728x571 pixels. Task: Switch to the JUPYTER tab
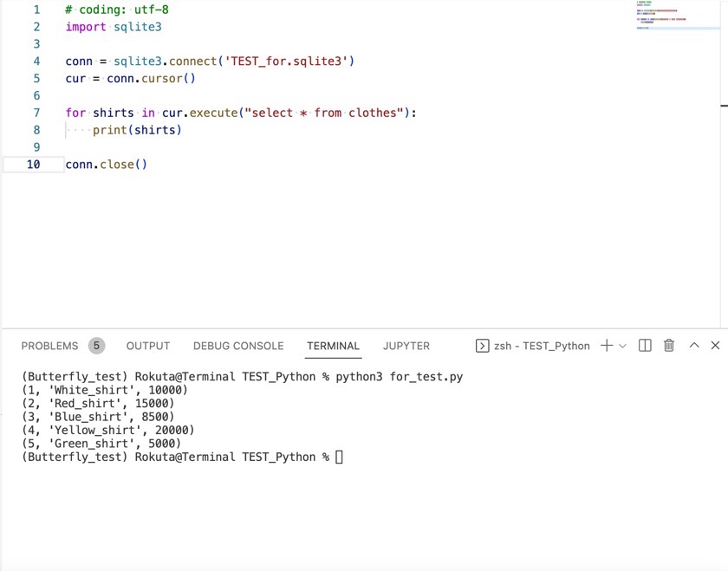[x=406, y=345]
